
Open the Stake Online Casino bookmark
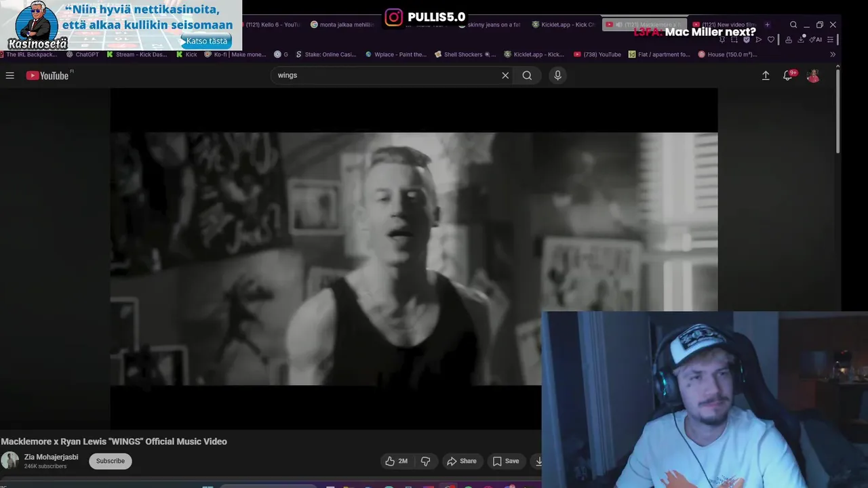326,54
